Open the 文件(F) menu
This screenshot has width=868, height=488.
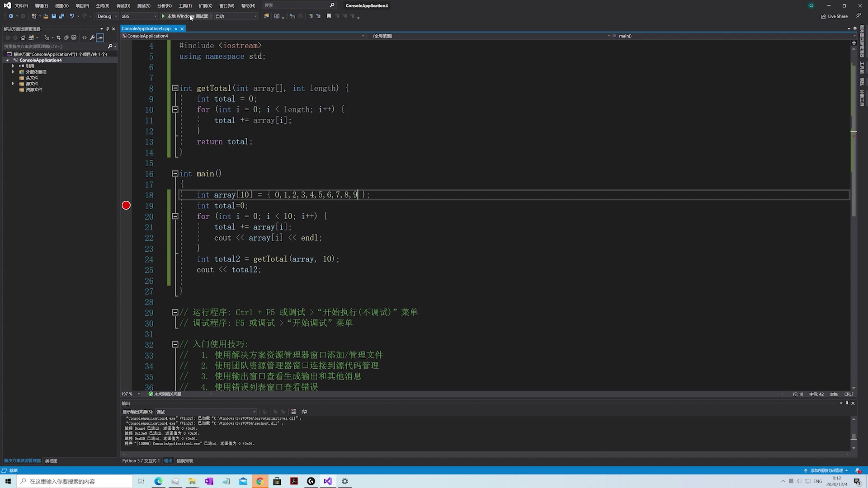(21, 6)
